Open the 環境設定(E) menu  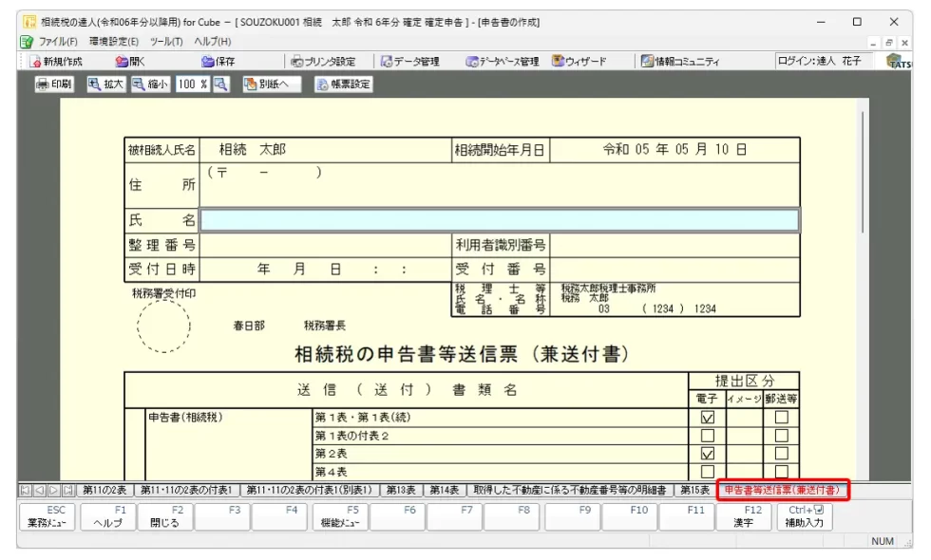click(114, 42)
